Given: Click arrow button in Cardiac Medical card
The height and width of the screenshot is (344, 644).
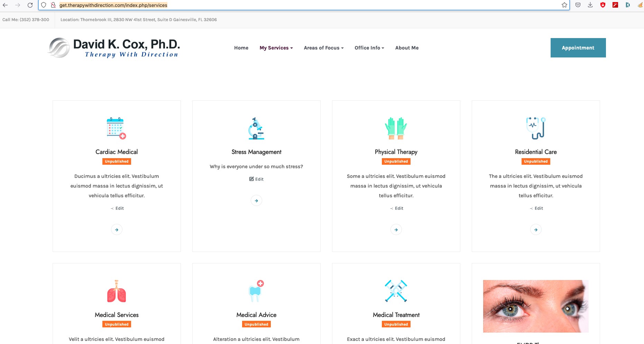Looking at the screenshot, I should pyautogui.click(x=117, y=230).
